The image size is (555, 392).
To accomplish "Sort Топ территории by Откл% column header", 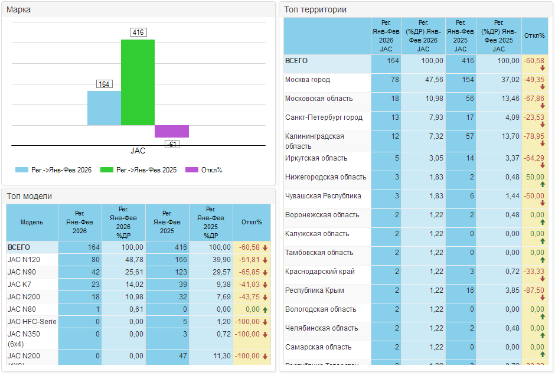I will click(534, 35).
